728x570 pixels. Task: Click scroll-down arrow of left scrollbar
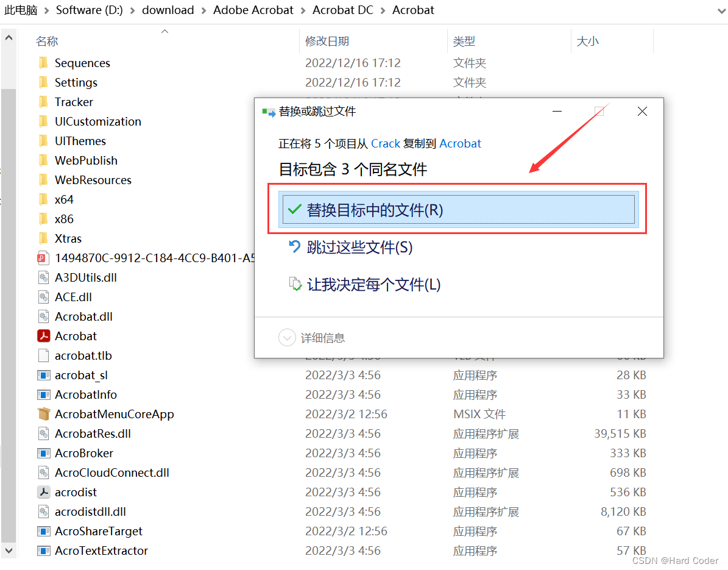click(x=9, y=550)
